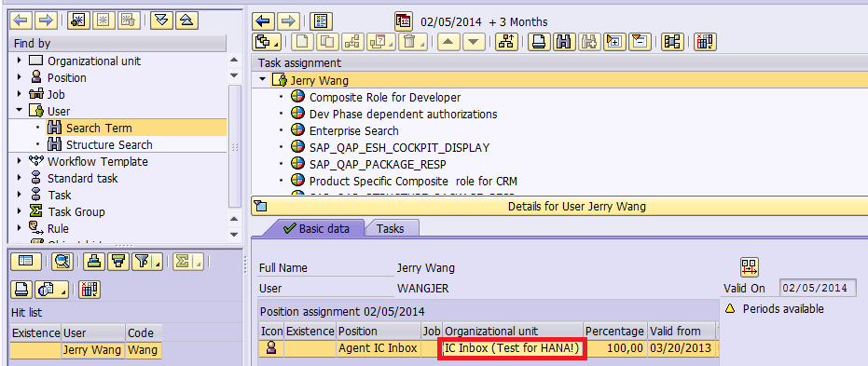Click the Find next binoculars-plus icon
This screenshot has width=868, height=366.
[589, 41]
